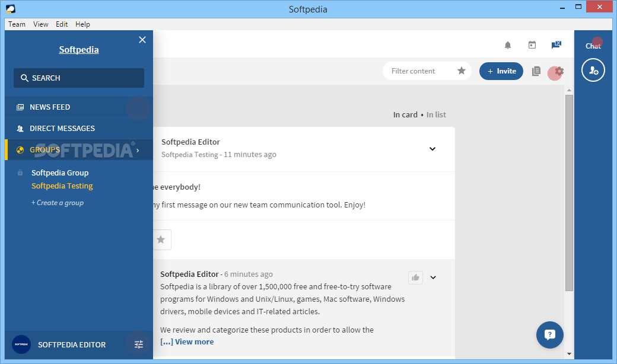Click the yellow groups circle icon
The height and width of the screenshot is (364, 617).
pos(20,150)
